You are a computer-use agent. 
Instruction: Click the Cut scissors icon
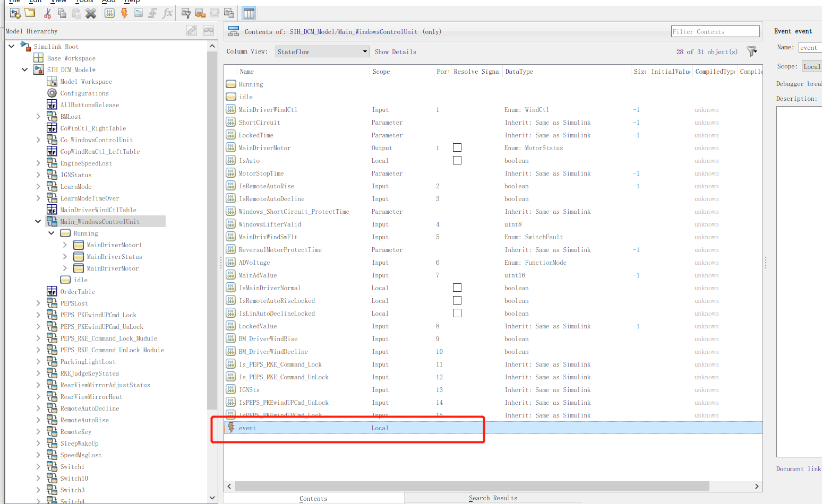(x=48, y=13)
